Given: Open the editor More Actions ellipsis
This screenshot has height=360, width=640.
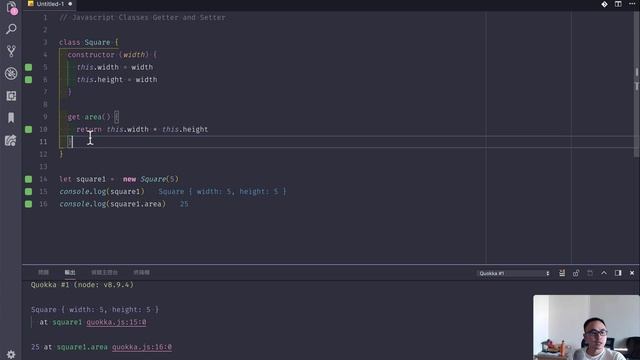Looking at the screenshot, I should [632, 4].
